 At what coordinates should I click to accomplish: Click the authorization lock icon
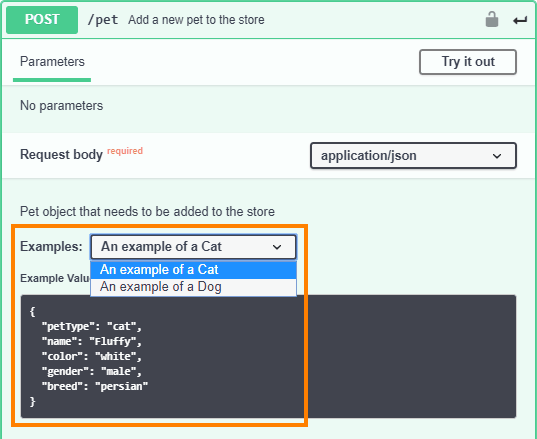point(492,19)
